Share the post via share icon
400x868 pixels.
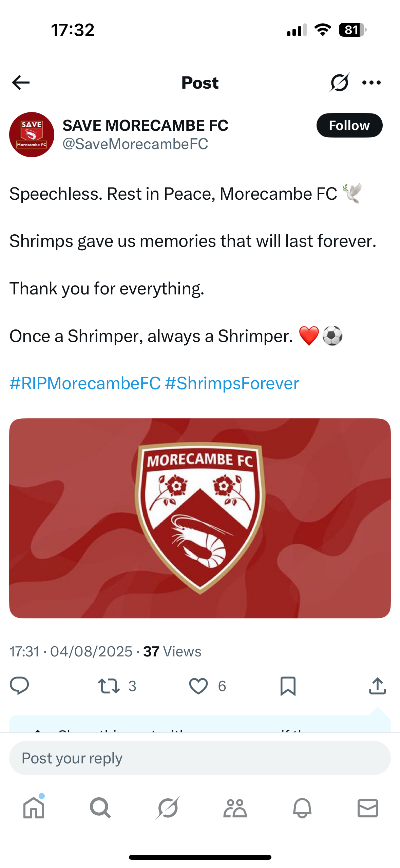pos(377,686)
